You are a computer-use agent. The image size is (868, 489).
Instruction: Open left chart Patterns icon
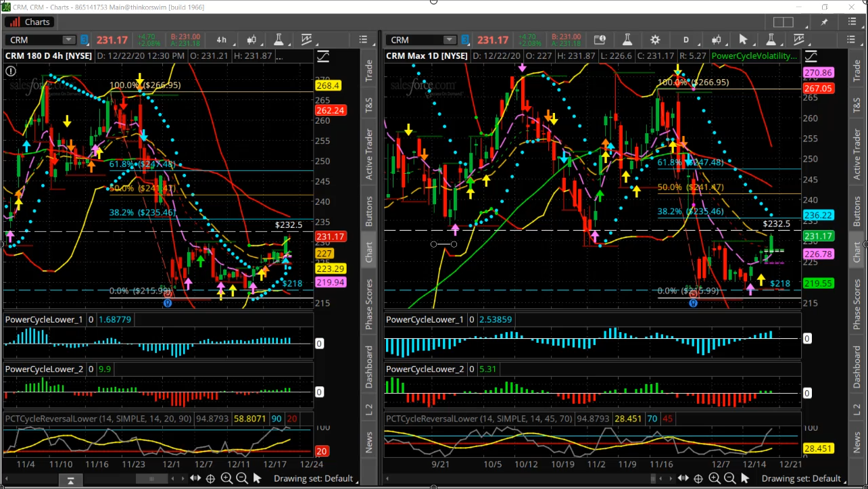[307, 40]
